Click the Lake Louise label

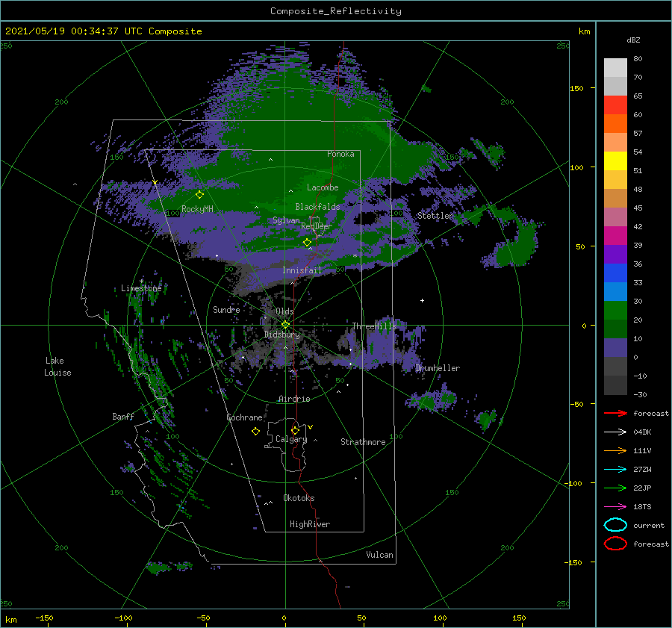pos(57,367)
